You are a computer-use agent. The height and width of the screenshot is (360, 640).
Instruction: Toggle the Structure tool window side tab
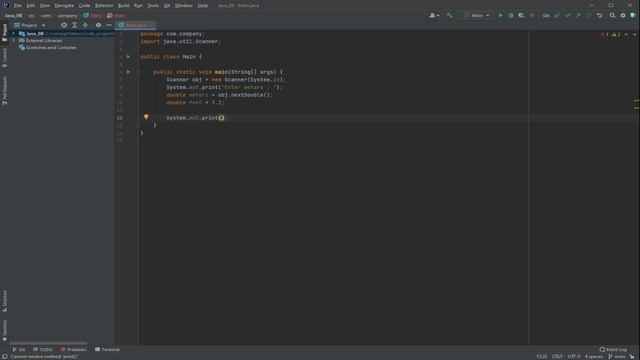point(4,301)
